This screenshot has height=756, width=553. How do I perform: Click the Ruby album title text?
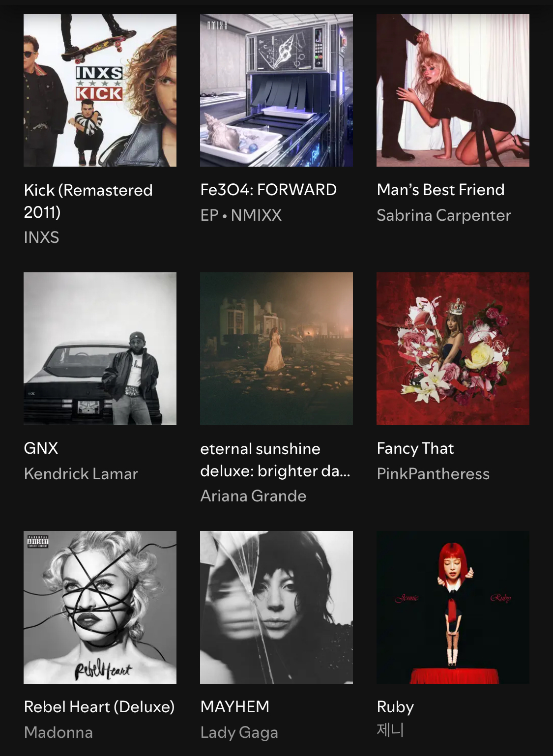[395, 707]
